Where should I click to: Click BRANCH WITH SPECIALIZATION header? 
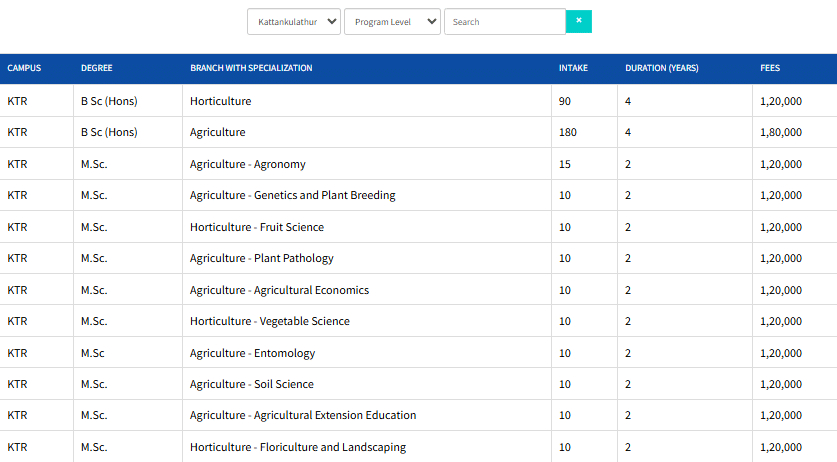[x=251, y=68]
